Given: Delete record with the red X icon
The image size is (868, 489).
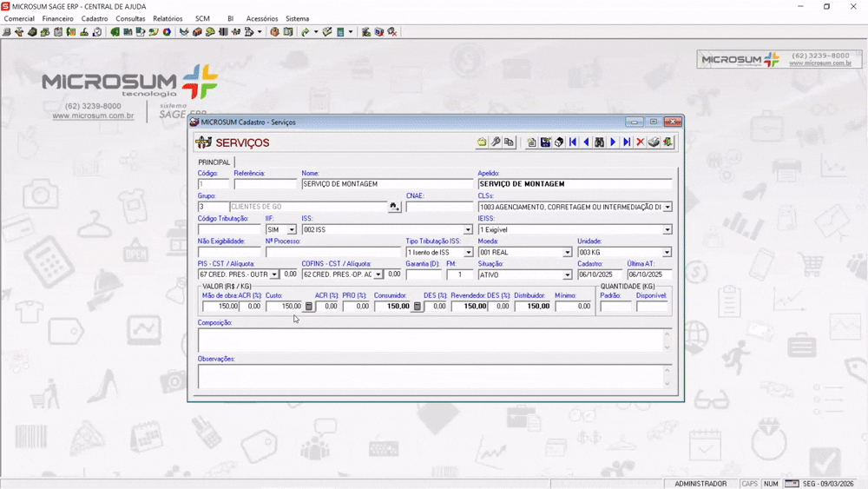Looking at the screenshot, I should point(640,142).
